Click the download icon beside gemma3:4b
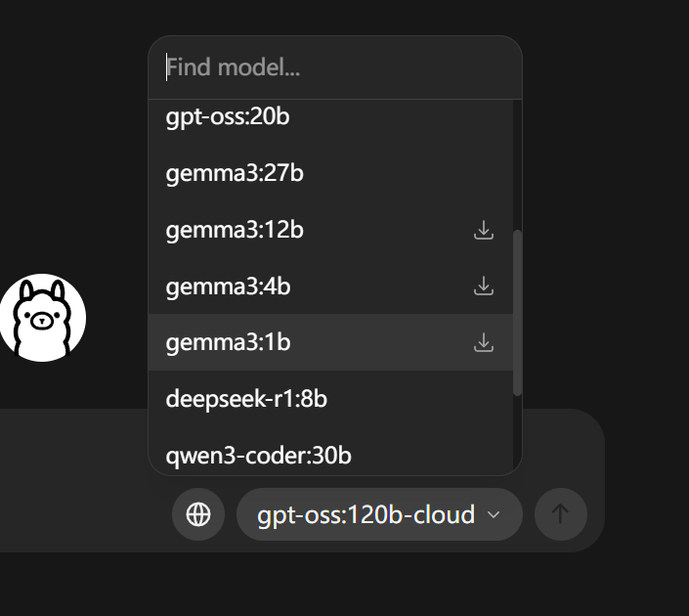 [483, 286]
